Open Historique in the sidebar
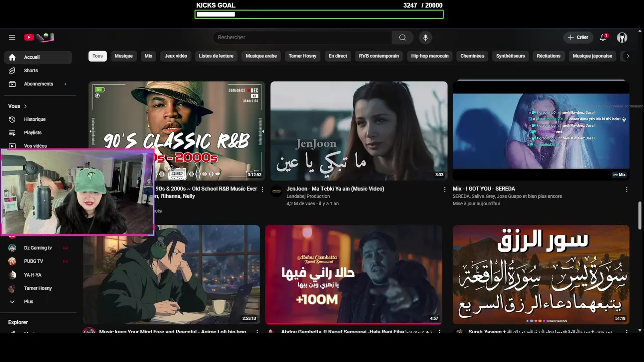This screenshot has height=362, width=644. click(x=38, y=119)
